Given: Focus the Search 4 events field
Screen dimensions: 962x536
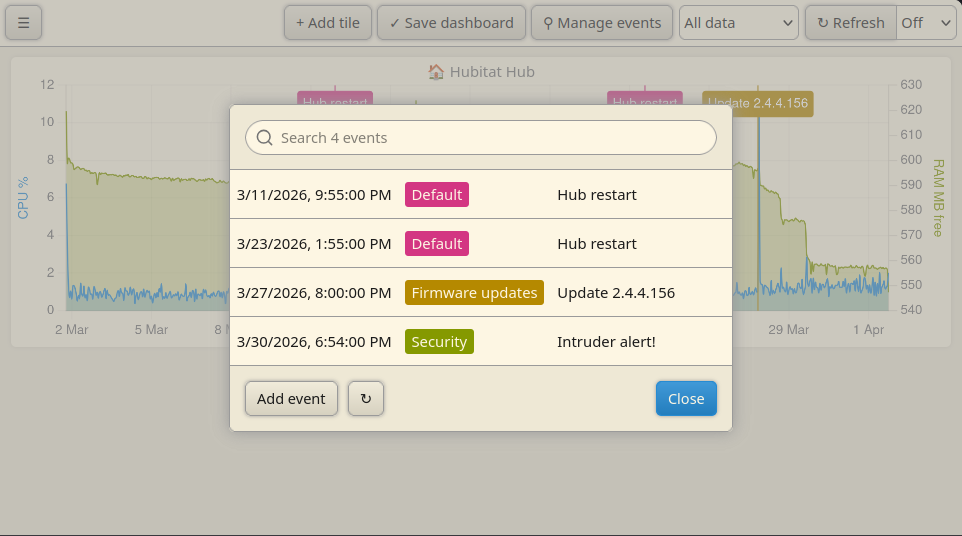Looking at the screenshot, I should coord(481,138).
